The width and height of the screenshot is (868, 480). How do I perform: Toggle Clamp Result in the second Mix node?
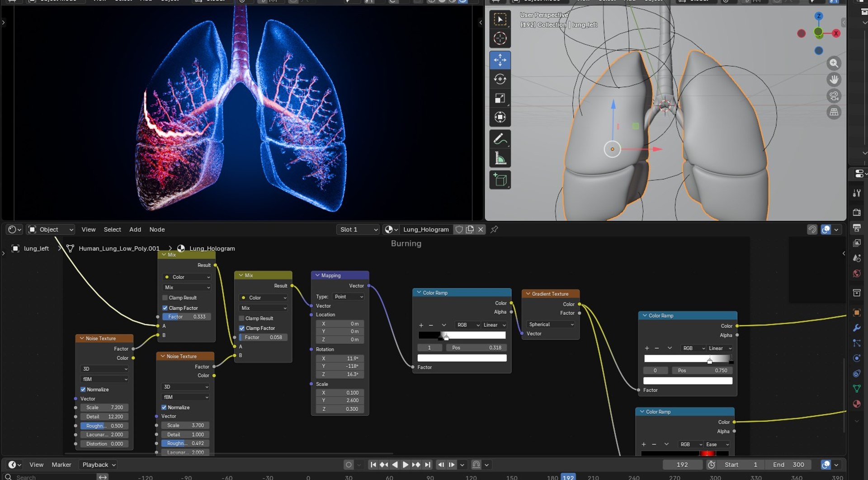[x=241, y=318]
